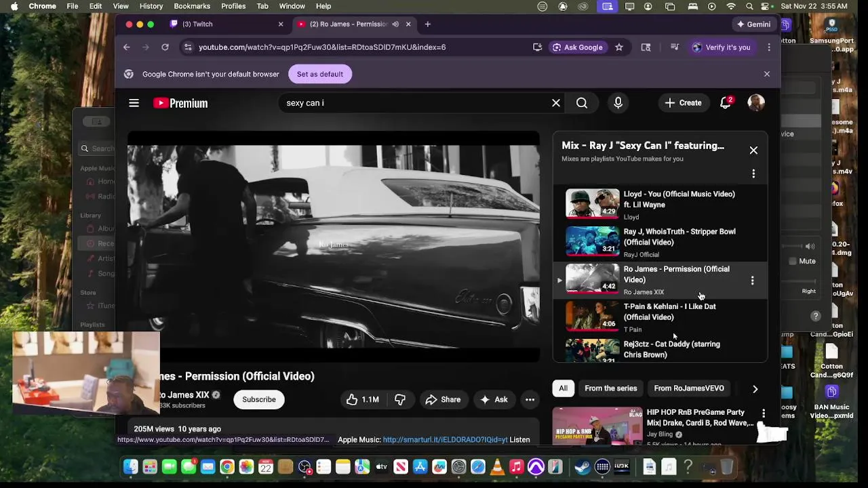Open Rej3ctz - Cat Daddy playlist item
Image resolution: width=868 pixels, height=488 pixels.
(x=661, y=350)
